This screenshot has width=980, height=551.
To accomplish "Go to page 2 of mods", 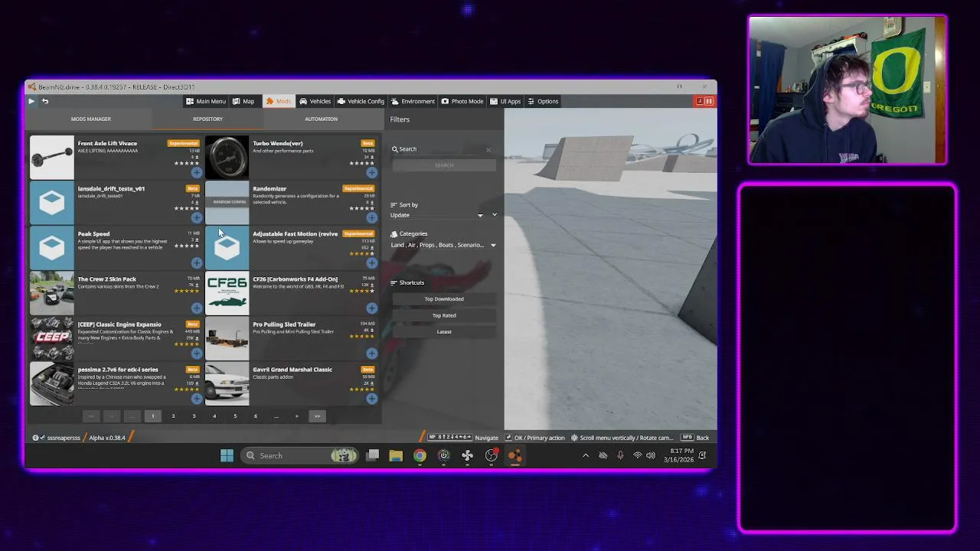I will tap(173, 416).
